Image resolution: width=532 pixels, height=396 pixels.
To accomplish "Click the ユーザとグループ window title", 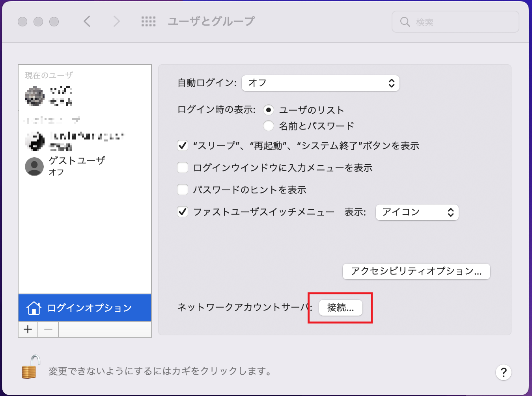I will (211, 21).
